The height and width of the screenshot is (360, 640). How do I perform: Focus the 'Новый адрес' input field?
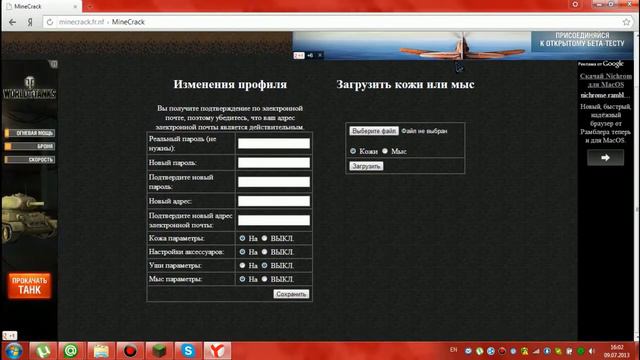coord(274,201)
